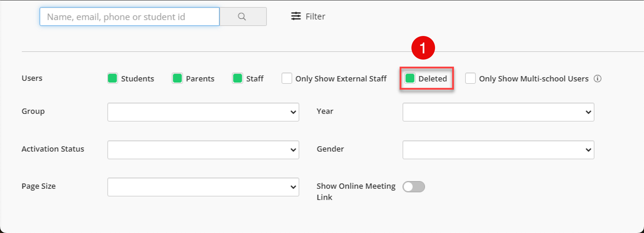This screenshot has height=233, width=644.
Task: Uncheck the Parents checkbox
Action: pos(177,78)
